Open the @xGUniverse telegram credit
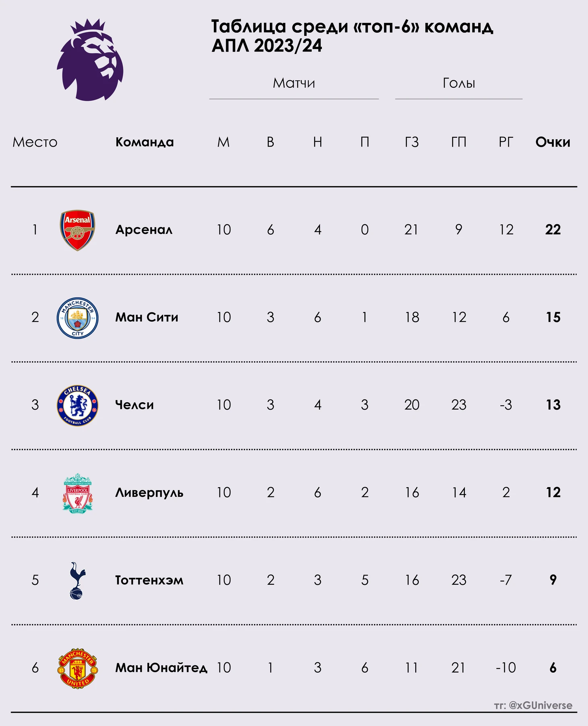This screenshot has height=726, width=588. [533, 705]
